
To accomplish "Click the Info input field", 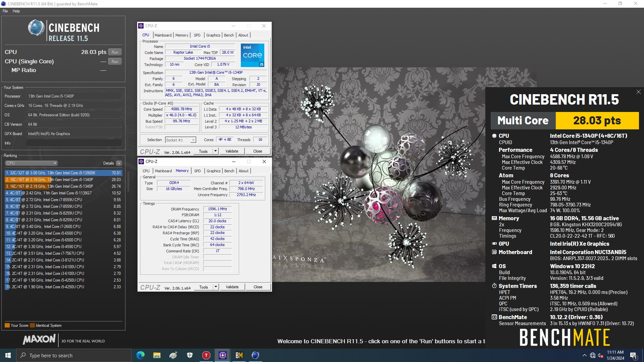I will [x=74, y=143].
